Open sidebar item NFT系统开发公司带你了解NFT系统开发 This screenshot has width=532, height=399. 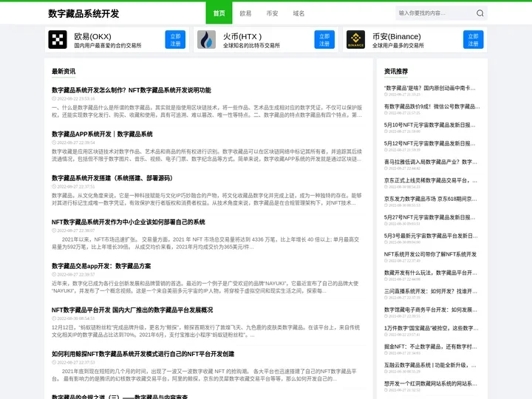[430, 254]
